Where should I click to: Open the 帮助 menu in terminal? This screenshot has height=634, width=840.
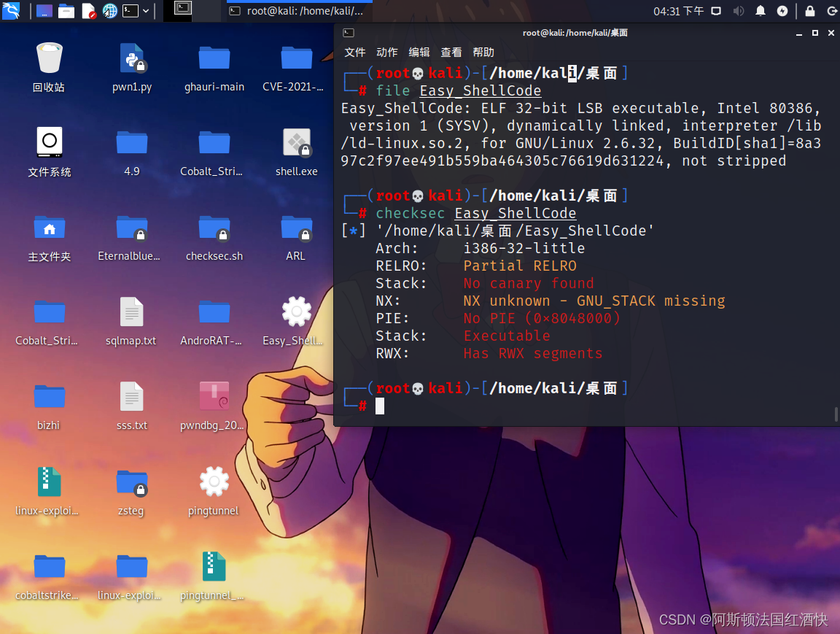(x=483, y=52)
